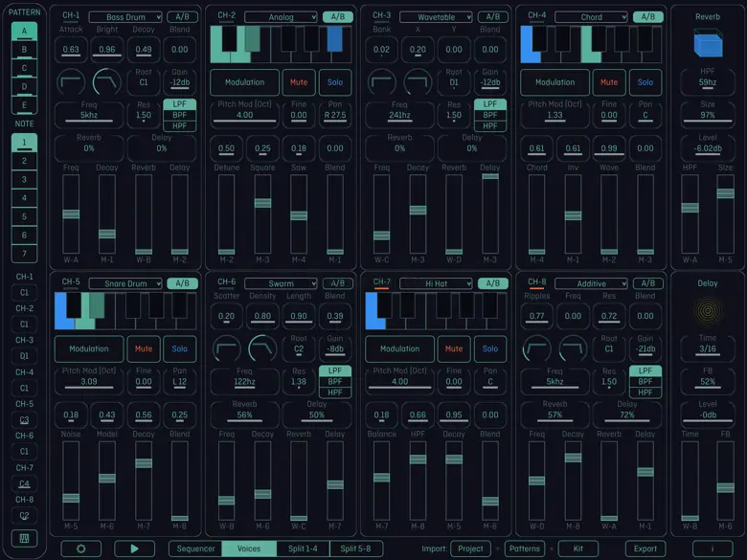Click CH-1 root note C1 in sidebar

point(24,292)
